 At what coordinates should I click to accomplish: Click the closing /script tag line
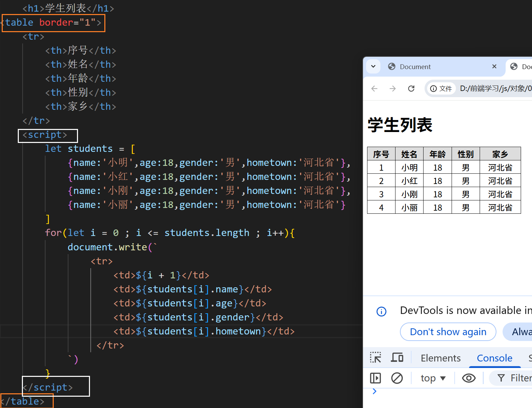[x=48, y=387]
